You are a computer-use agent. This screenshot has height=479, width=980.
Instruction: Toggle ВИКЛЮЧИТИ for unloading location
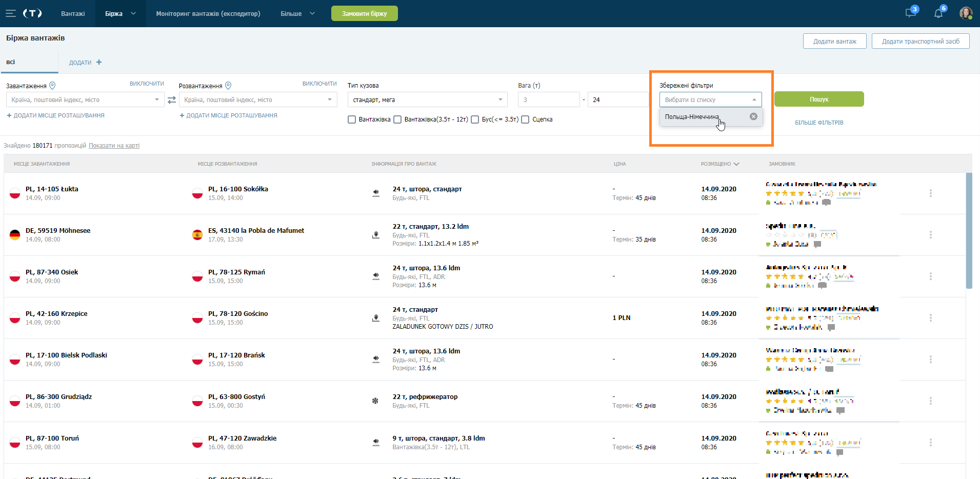[x=319, y=84]
